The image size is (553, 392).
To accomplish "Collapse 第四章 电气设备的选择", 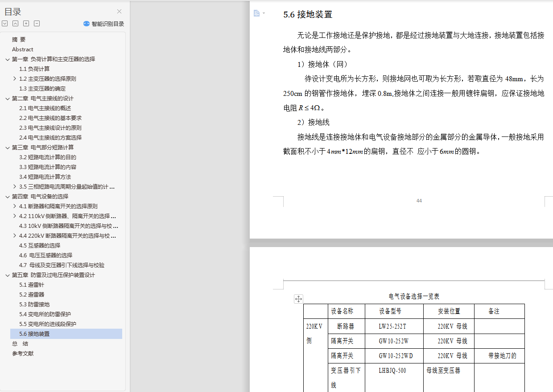I will point(7,197).
